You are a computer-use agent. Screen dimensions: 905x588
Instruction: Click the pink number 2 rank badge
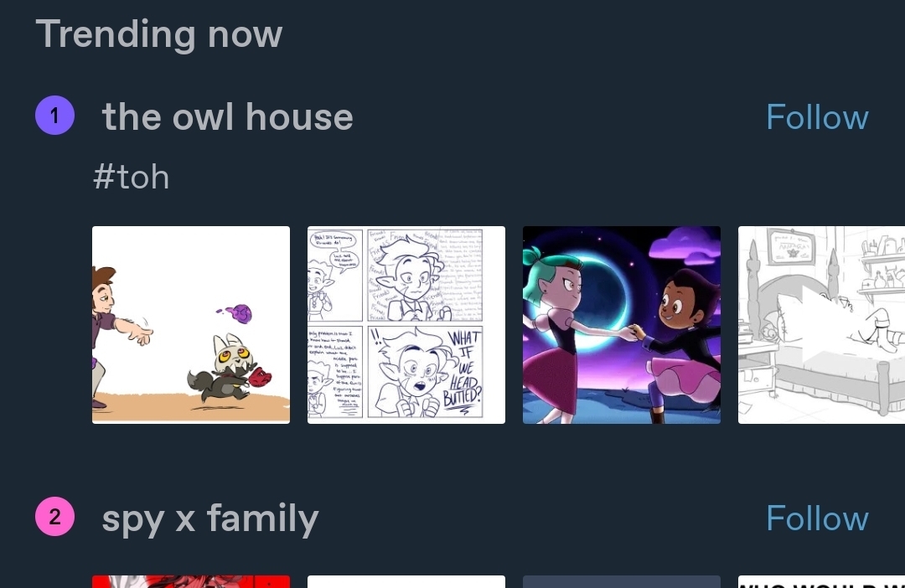click(54, 517)
